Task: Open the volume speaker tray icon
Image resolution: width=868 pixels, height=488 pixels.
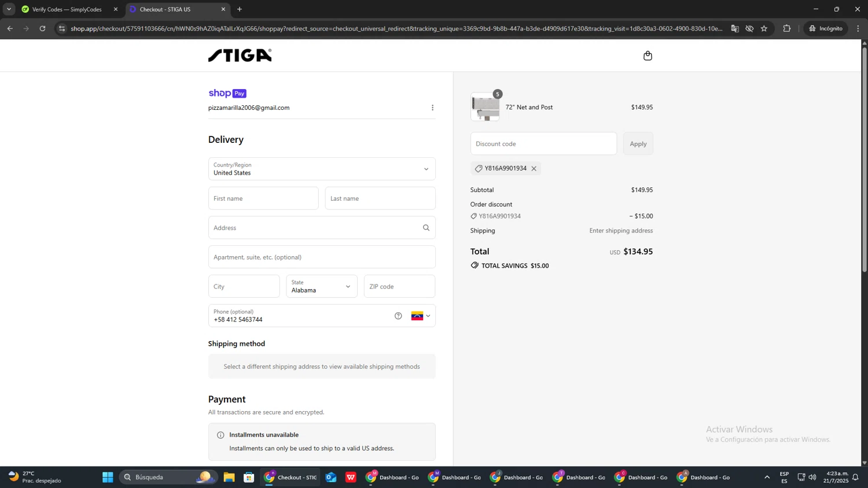Action: 812,477
